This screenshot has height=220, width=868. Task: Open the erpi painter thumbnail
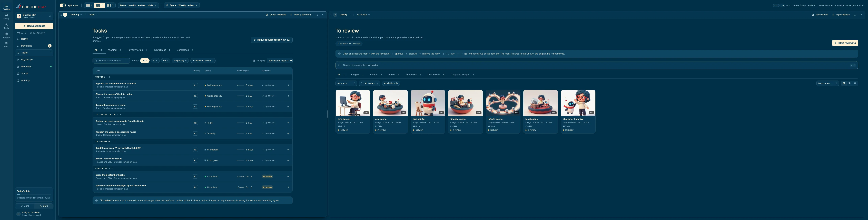(428, 103)
